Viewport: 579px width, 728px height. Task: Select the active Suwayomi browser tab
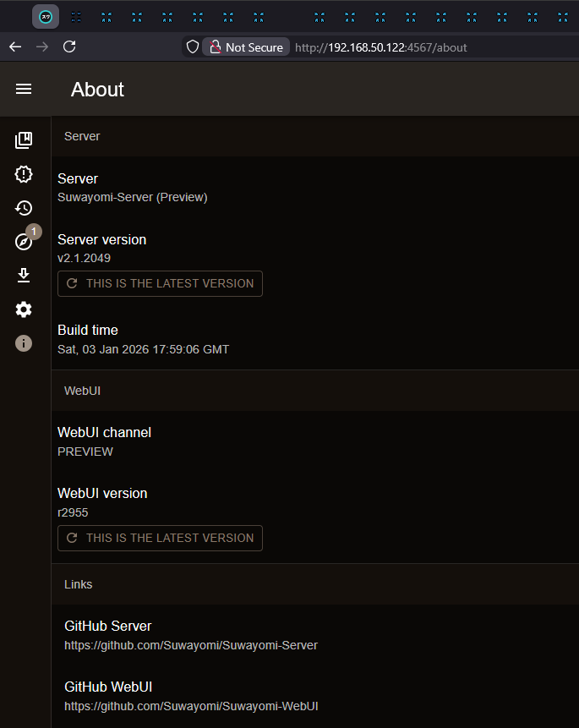click(46, 17)
